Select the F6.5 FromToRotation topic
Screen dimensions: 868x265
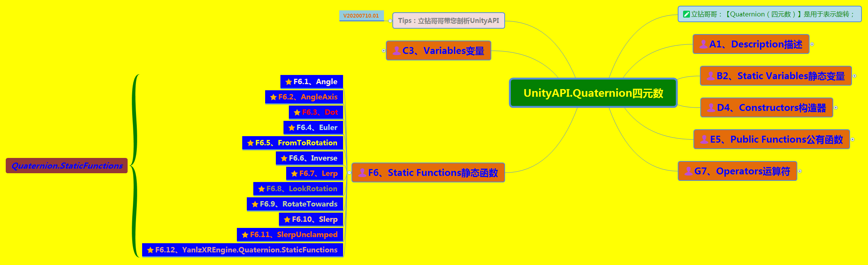click(x=293, y=143)
